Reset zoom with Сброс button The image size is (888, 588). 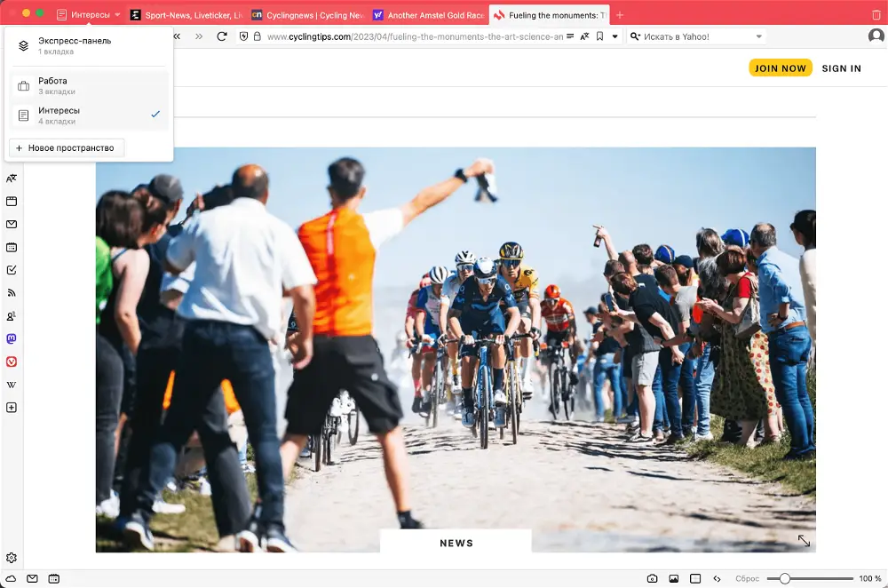pos(747,578)
